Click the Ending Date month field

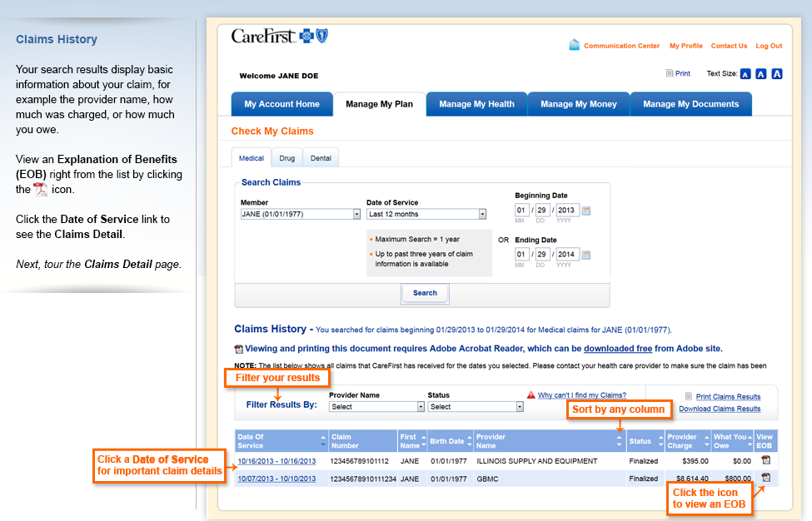[x=521, y=254]
